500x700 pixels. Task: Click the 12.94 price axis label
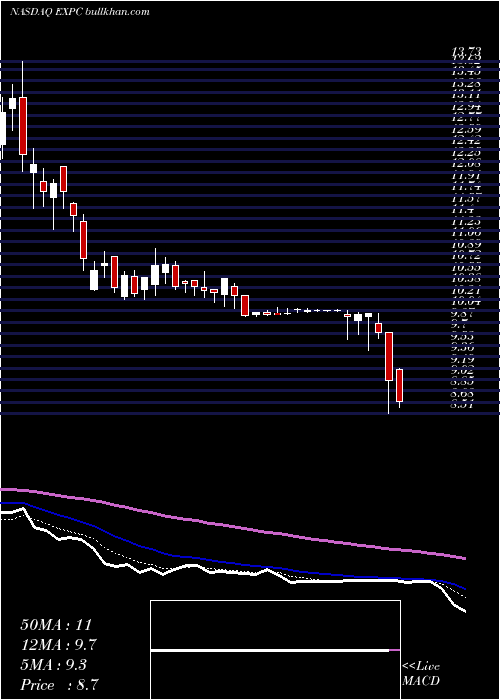pyautogui.click(x=467, y=107)
